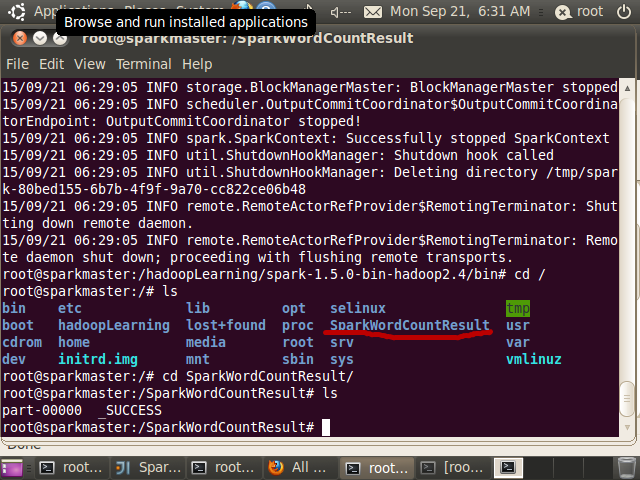Click the 'cdrom' directory name

pos(22,342)
